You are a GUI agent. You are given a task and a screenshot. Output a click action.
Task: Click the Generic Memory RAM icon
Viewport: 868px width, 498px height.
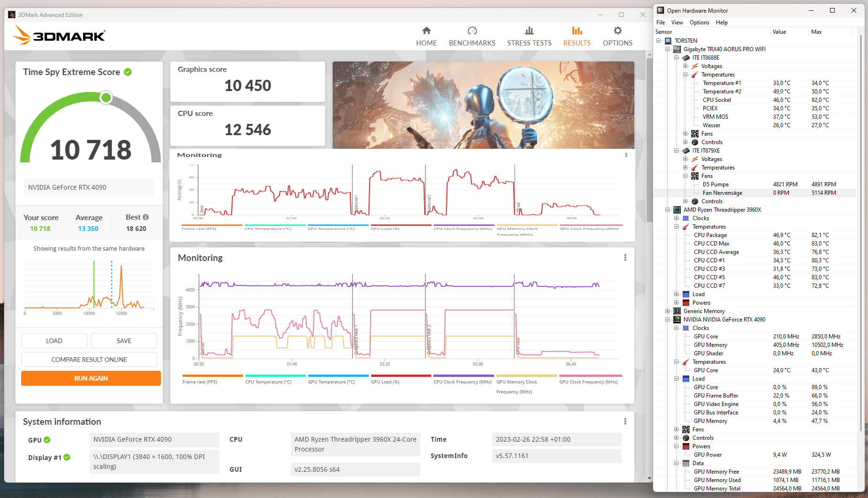(677, 311)
